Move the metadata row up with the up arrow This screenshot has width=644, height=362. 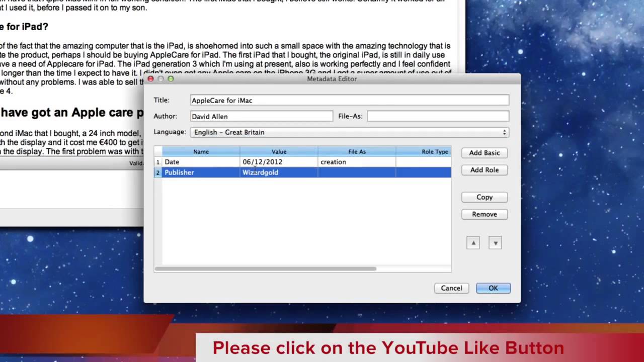473,243
